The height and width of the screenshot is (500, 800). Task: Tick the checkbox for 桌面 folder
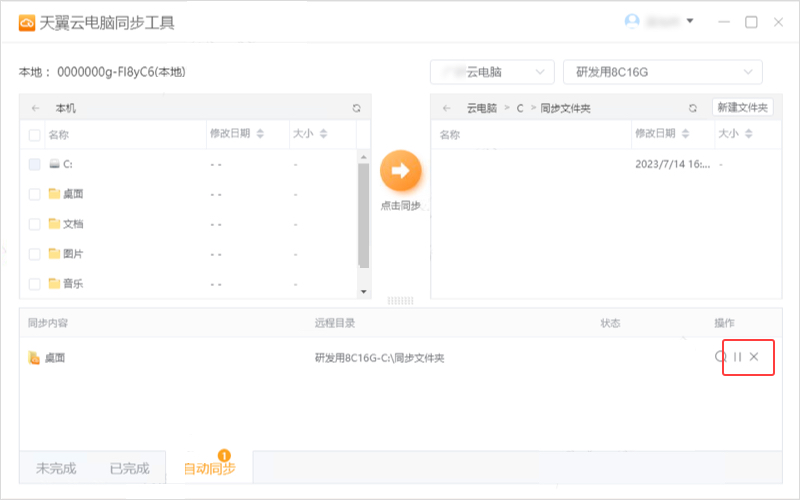tap(34, 194)
